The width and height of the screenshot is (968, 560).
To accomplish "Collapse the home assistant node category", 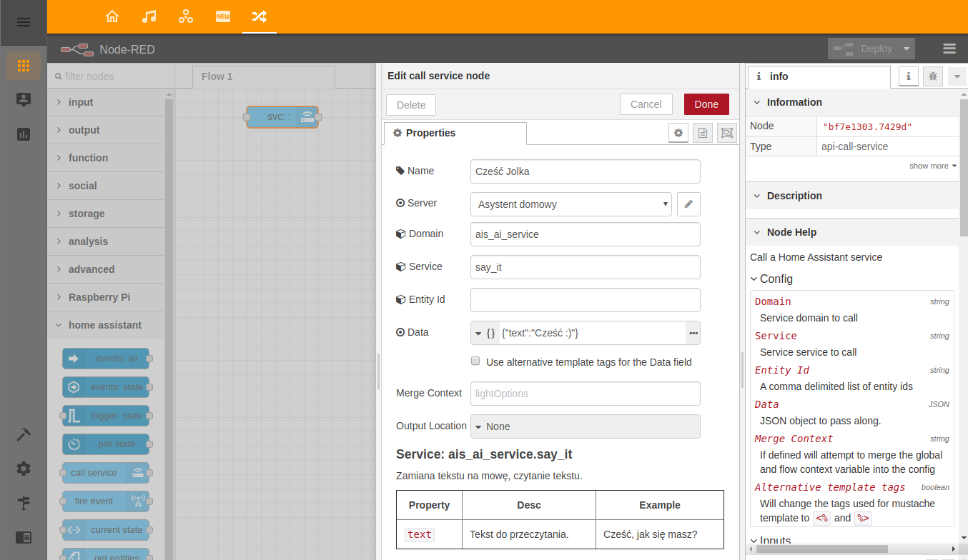I will pyautogui.click(x=105, y=325).
